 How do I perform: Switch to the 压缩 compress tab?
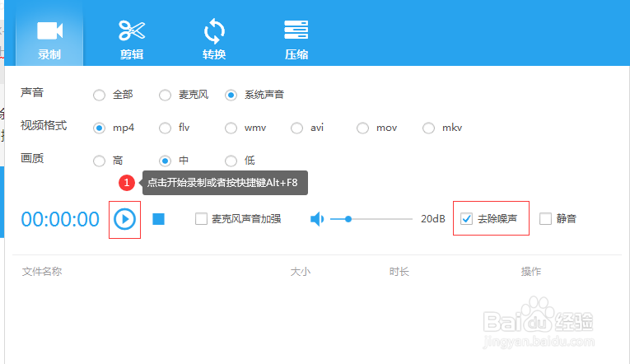point(296,40)
